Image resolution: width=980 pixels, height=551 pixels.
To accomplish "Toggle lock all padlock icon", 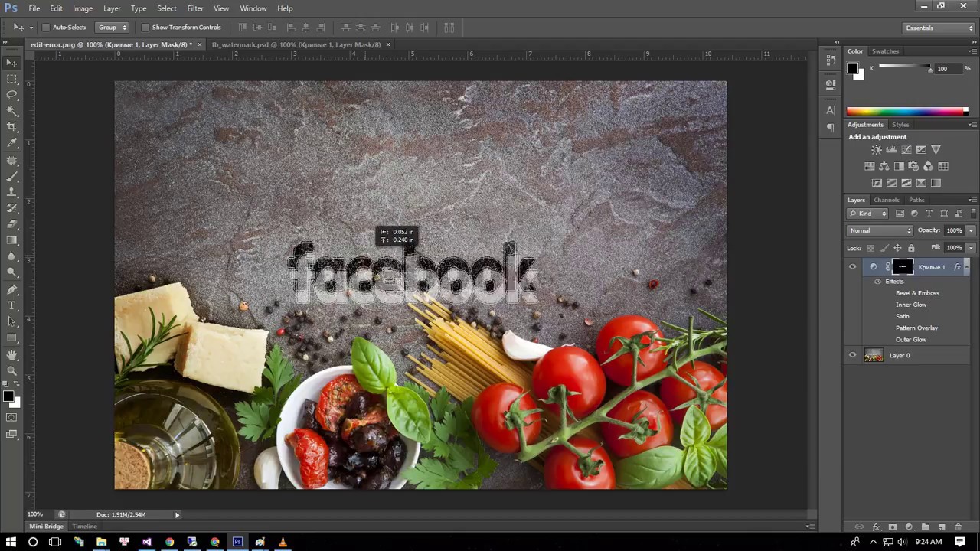I will coord(910,248).
